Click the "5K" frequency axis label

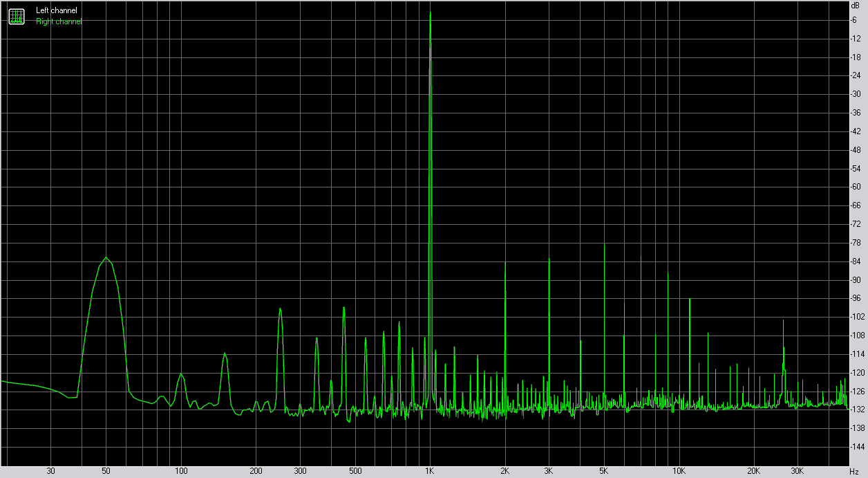[x=604, y=471]
